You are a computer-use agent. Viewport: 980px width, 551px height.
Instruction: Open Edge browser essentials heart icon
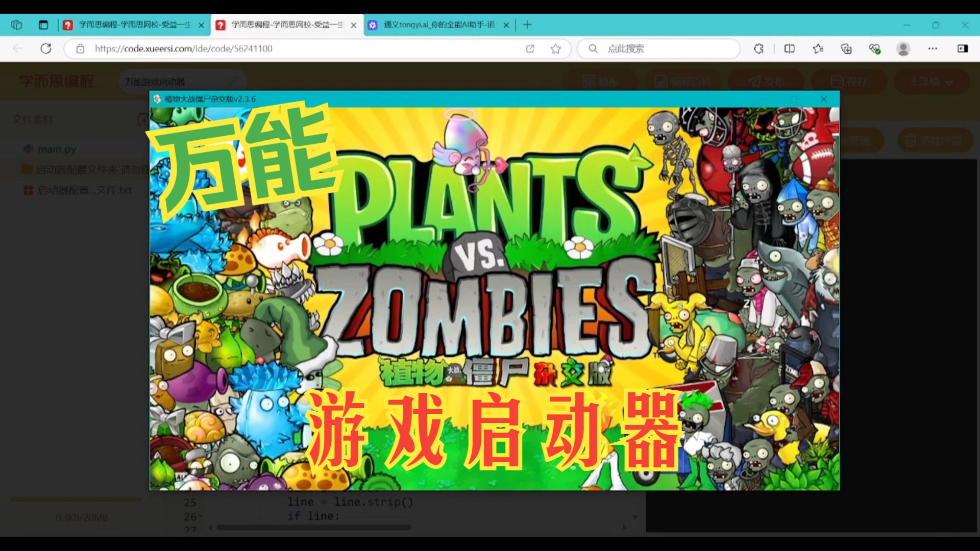click(x=874, y=48)
